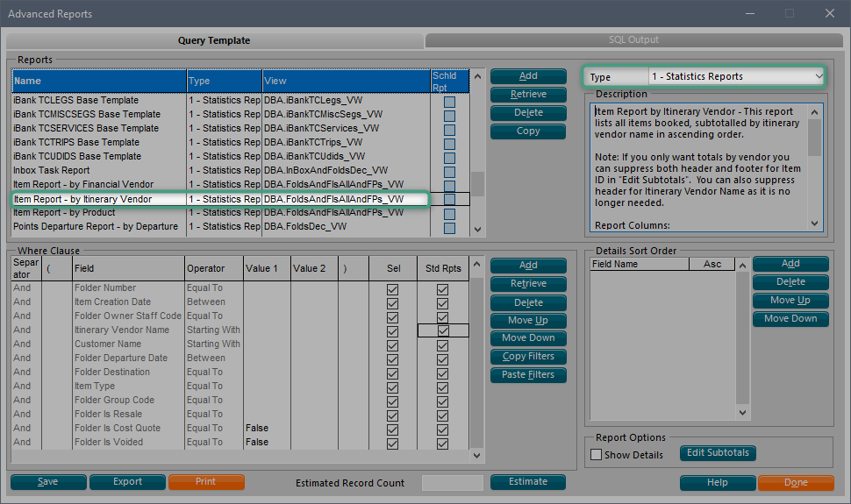Click scroll-up arrow of Where Clause grid
851x504 pixels.
(x=477, y=264)
